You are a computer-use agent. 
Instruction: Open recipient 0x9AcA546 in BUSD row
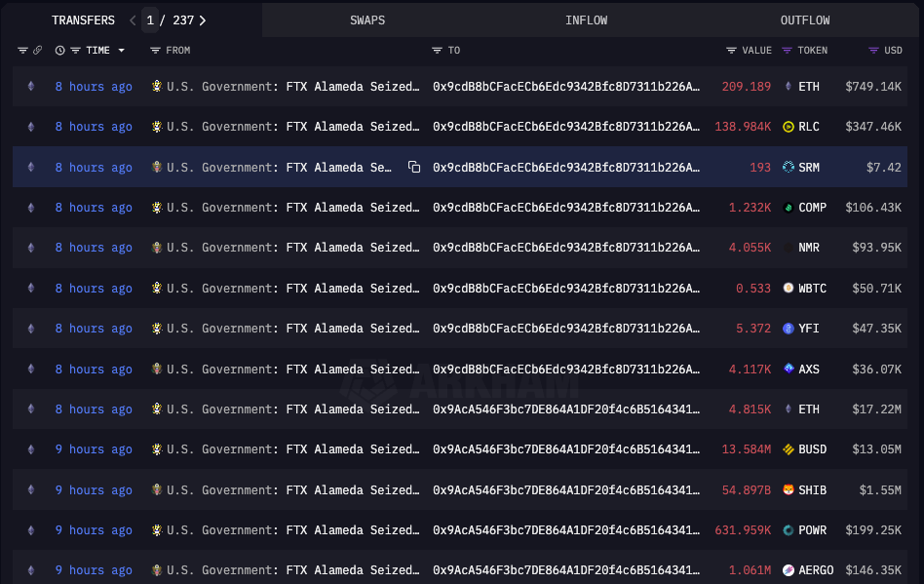click(x=566, y=449)
